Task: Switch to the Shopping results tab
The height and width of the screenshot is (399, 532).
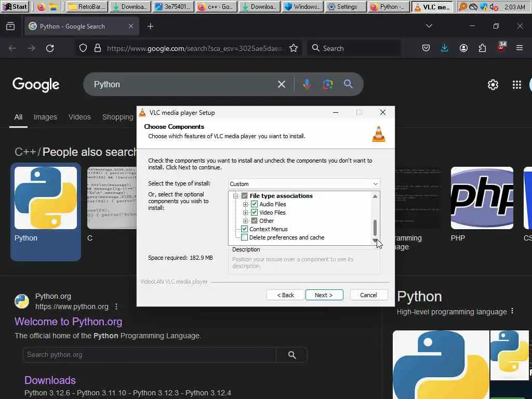Action: point(118,117)
